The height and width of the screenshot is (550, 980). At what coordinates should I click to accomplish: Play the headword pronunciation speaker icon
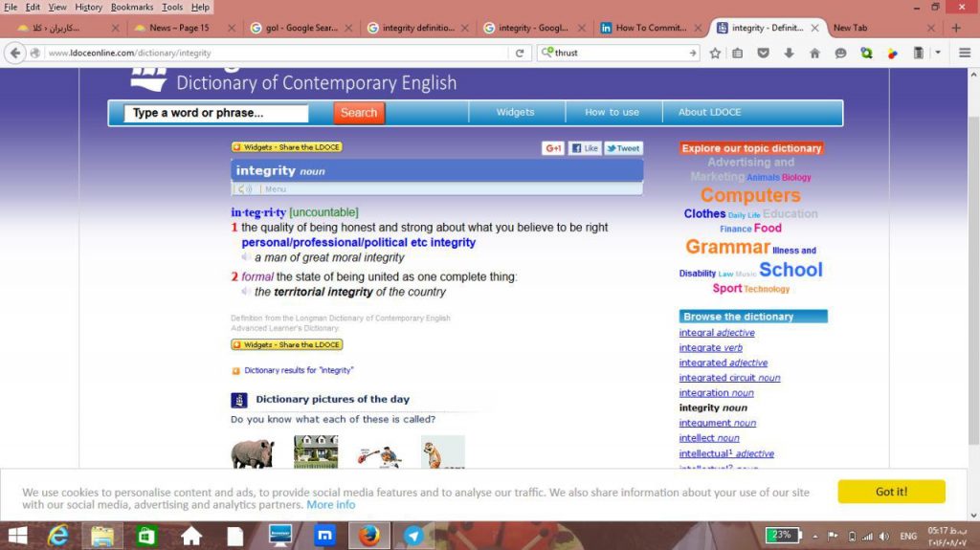coord(245,188)
